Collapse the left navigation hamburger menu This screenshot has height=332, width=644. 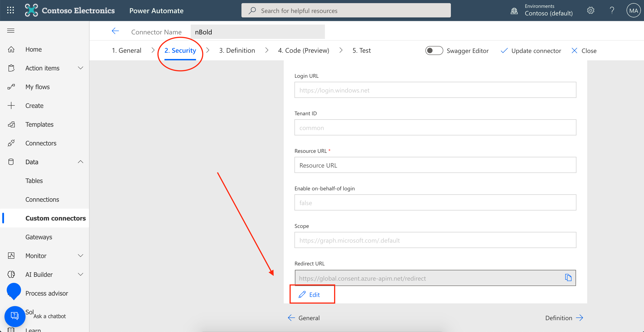point(11,31)
